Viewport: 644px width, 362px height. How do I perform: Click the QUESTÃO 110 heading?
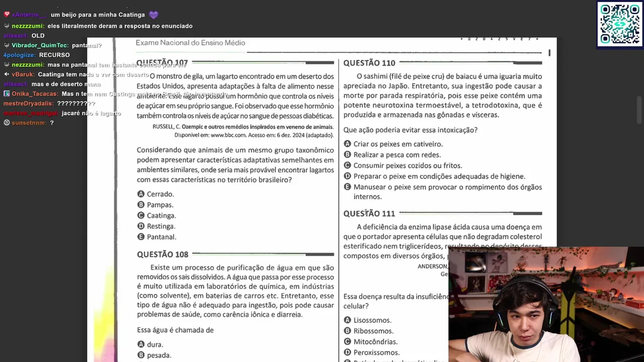pos(369,63)
